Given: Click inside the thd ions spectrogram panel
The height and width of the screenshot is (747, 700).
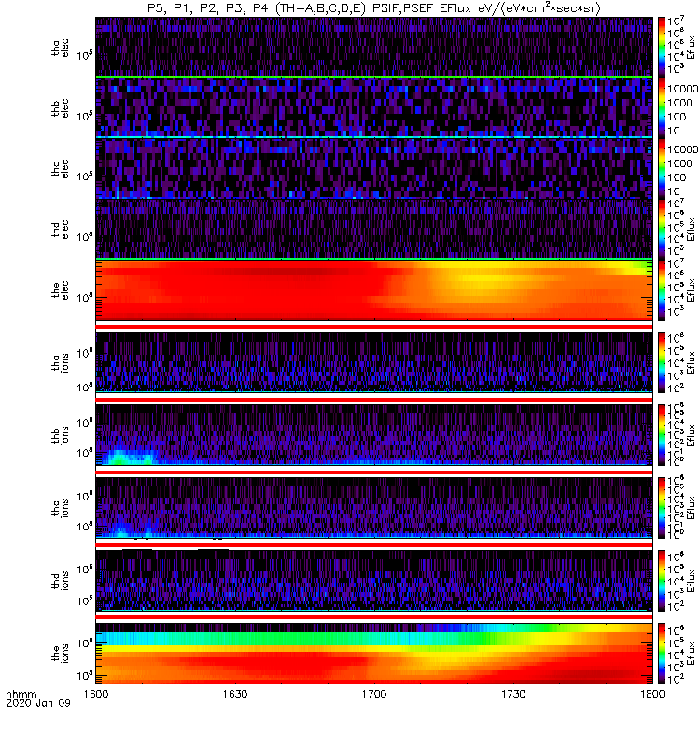Looking at the screenshot, I should point(374,581).
